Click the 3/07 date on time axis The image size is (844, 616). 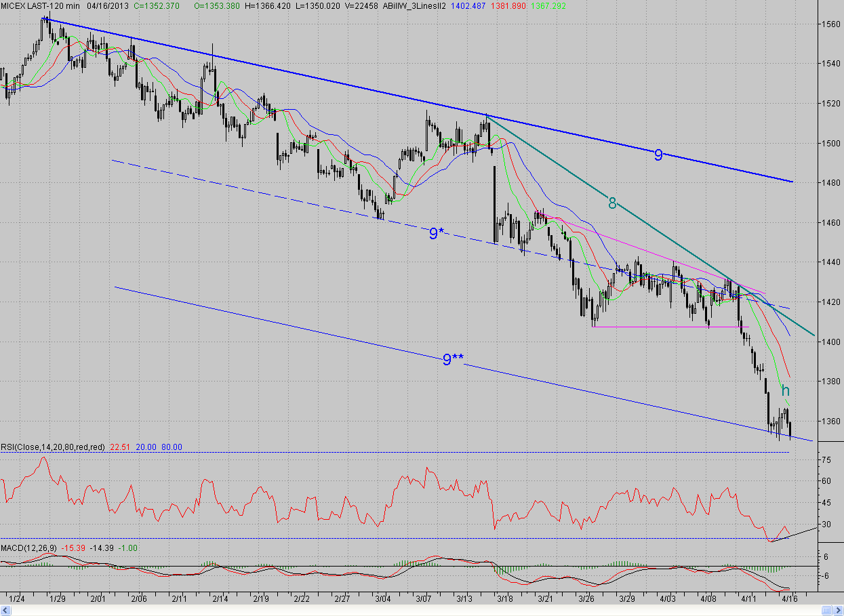tap(424, 599)
